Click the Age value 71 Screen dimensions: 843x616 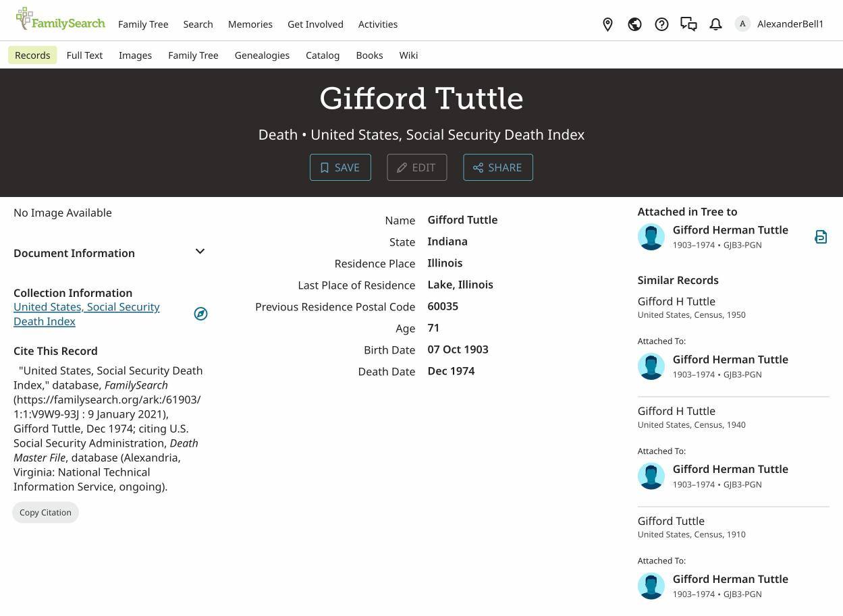[x=433, y=328]
